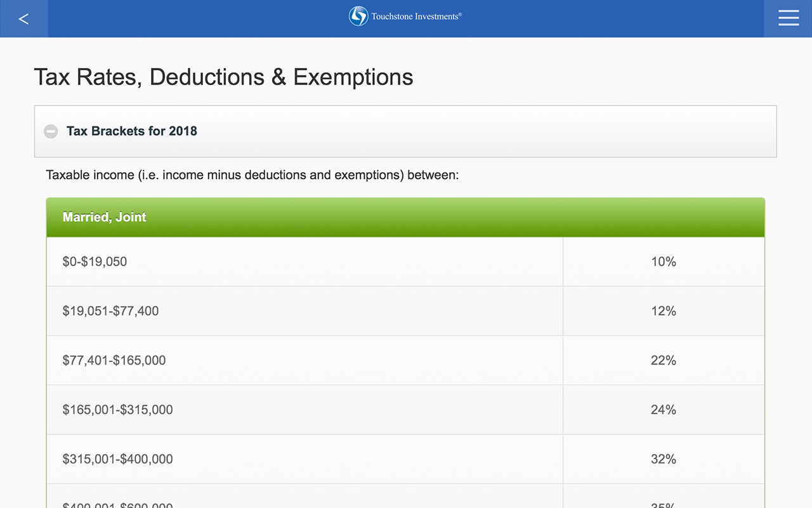Select the 24% rate cell
Image resolution: width=812 pixels, height=508 pixels.
pos(664,410)
